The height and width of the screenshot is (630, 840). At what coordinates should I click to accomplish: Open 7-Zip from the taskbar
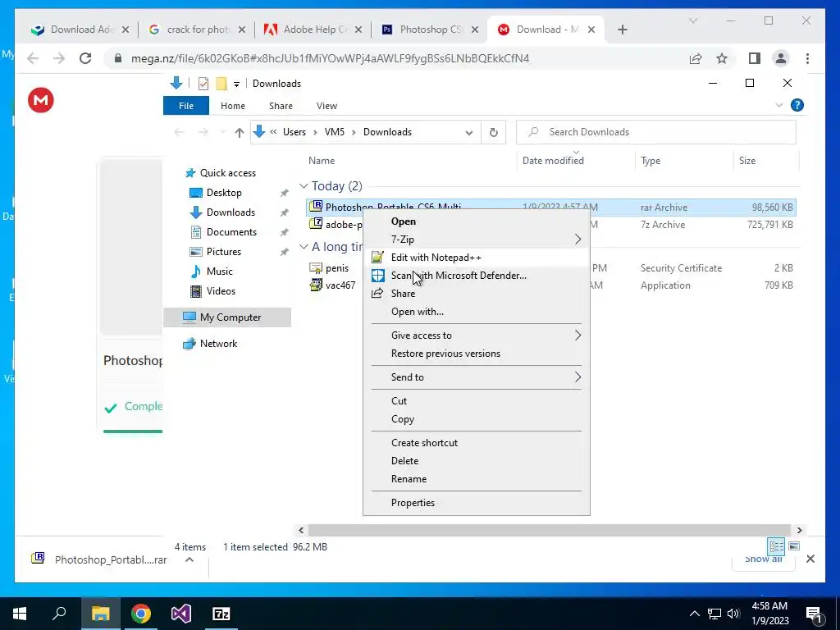coord(221,614)
